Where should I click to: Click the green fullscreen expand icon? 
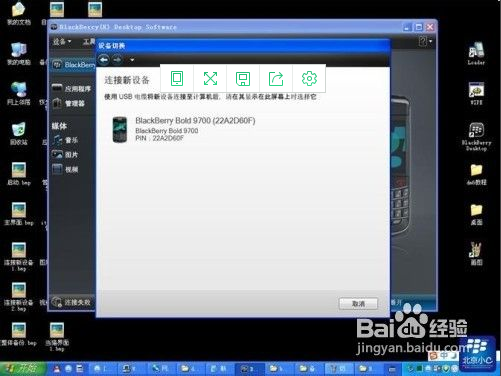click(x=210, y=79)
